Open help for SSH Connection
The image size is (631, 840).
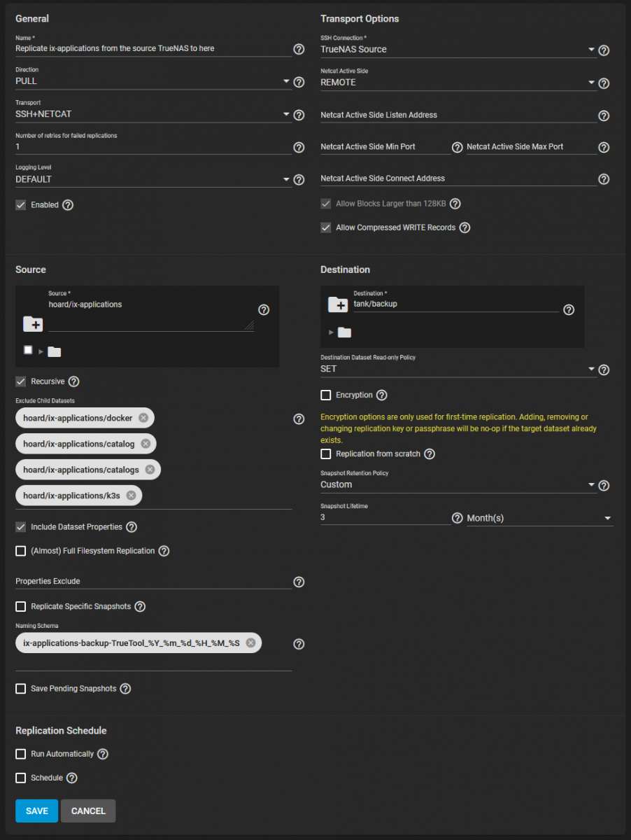604,50
